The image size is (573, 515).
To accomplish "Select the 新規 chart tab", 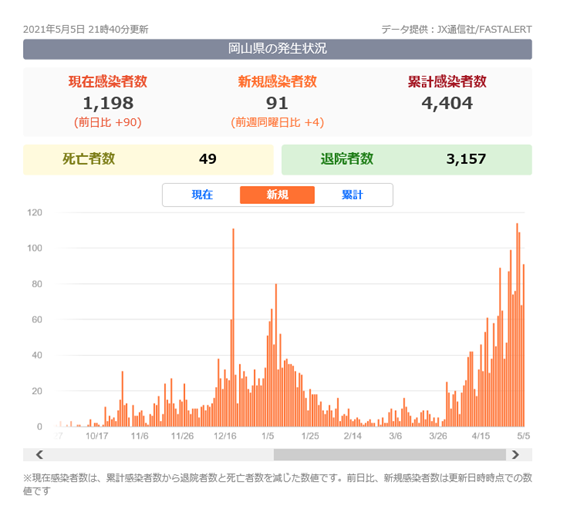I will point(277,195).
